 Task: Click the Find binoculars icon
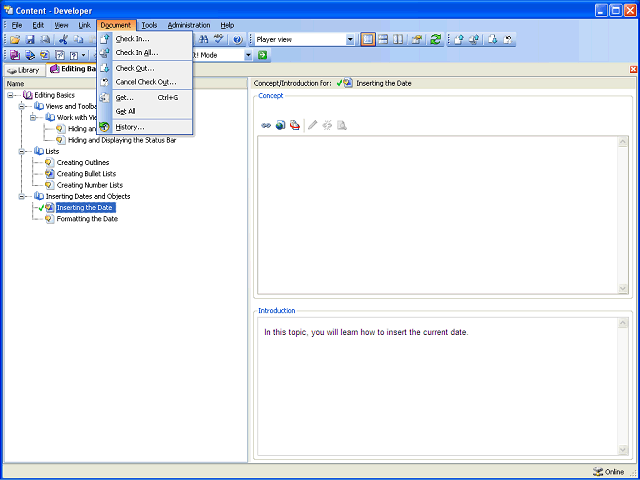click(204, 40)
